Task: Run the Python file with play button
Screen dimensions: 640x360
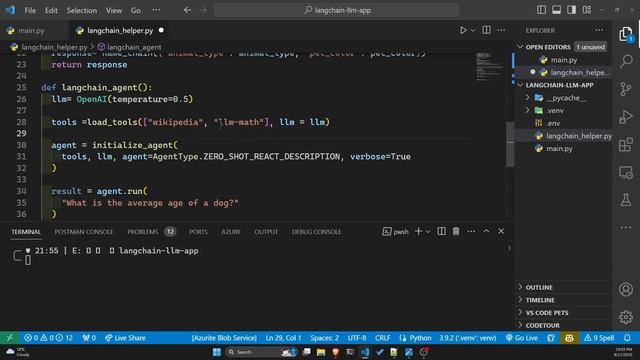Action: coord(463,30)
